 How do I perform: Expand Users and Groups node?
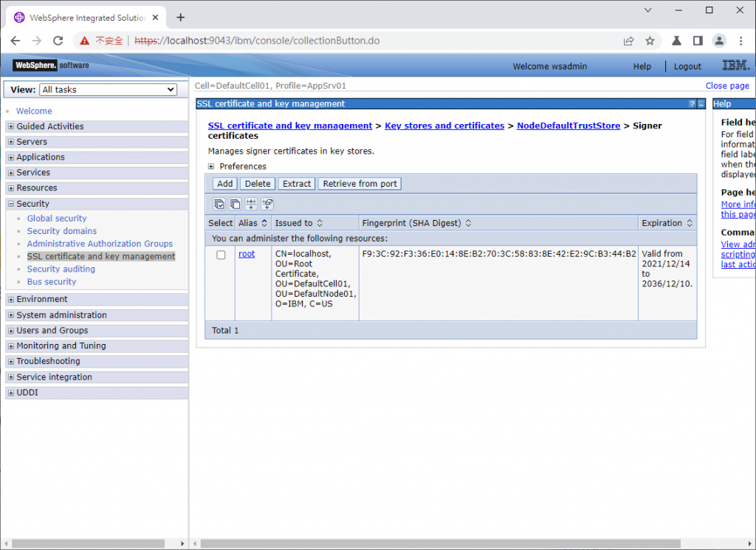click(x=11, y=331)
